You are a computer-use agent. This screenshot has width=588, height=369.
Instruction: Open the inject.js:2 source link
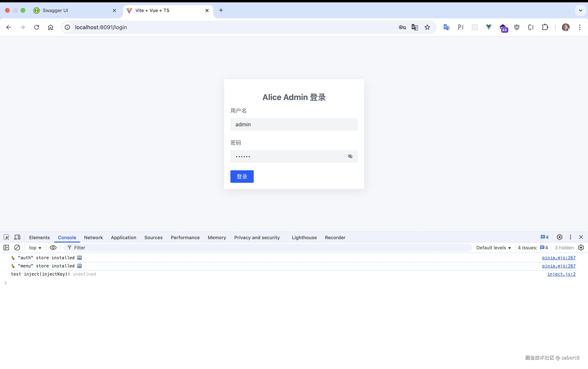[561, 274]
